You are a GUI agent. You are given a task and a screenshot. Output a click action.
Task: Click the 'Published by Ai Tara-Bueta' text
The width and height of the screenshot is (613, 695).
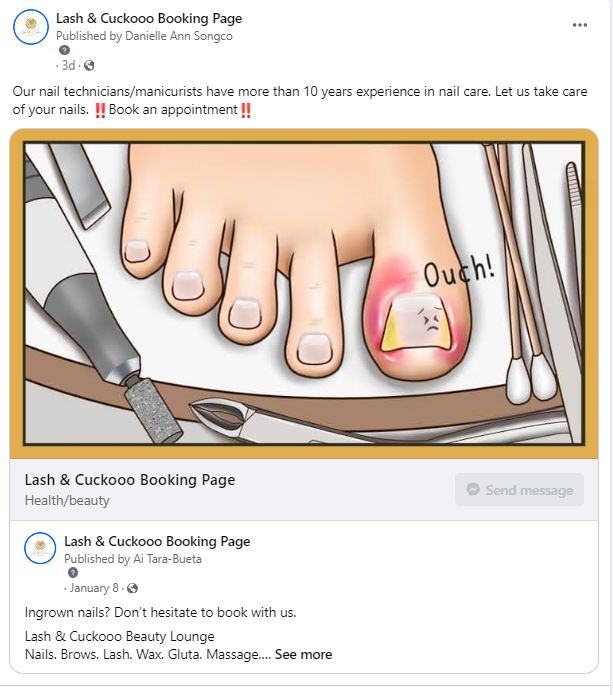pos(133,559)
